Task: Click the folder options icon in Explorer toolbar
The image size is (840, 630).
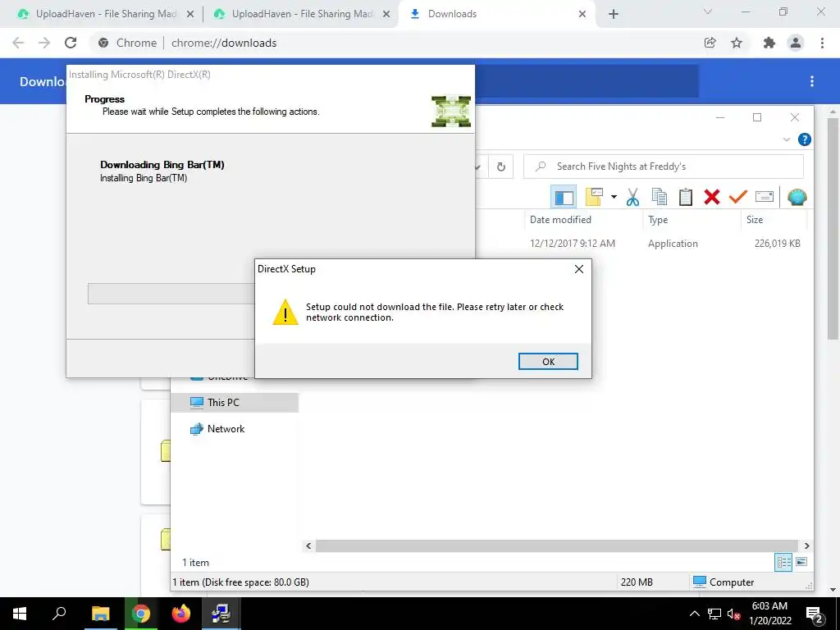Action: pyautogui.click(x=594, y=197)
